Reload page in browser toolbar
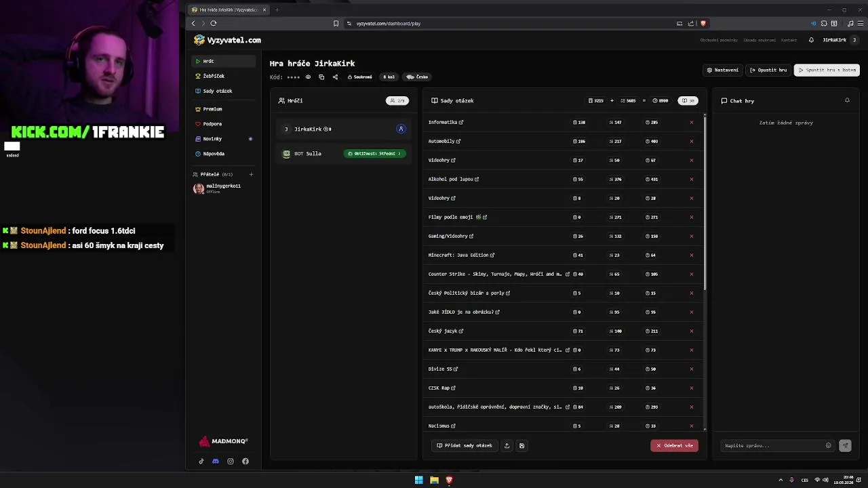868x488 pixels. [213, 23]
